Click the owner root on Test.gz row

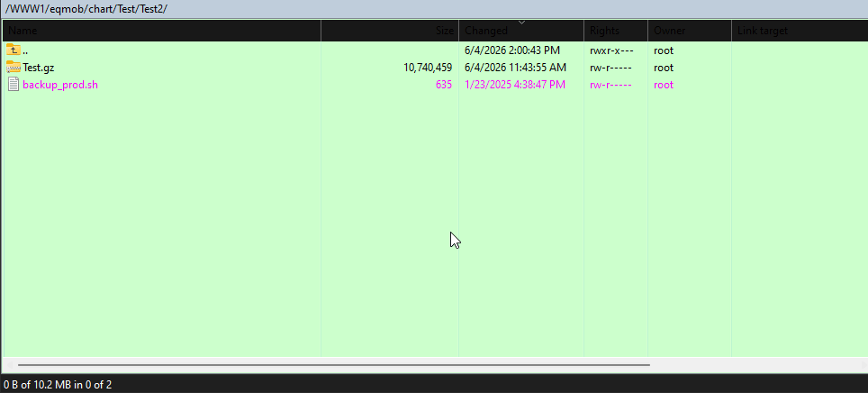click(x=664, y=68)
